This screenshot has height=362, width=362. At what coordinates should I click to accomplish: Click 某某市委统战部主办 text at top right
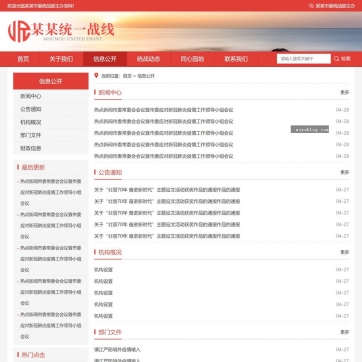pyautogui.click(x=335, y=6)
